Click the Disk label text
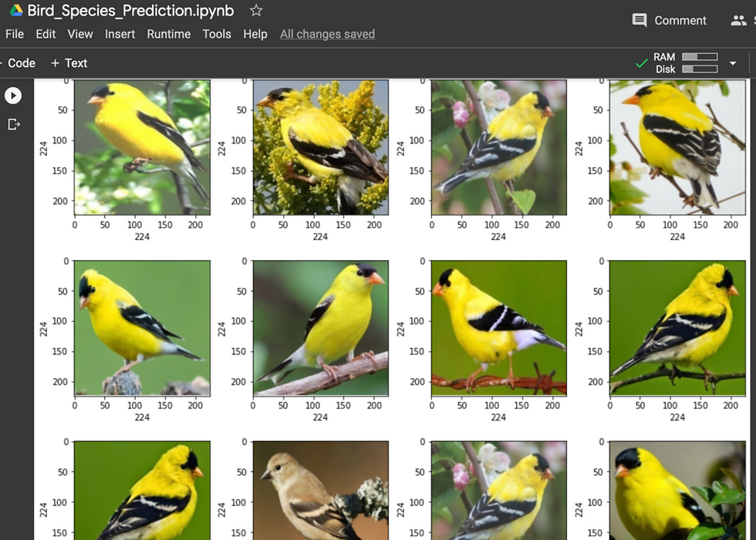 coord(665,69)
